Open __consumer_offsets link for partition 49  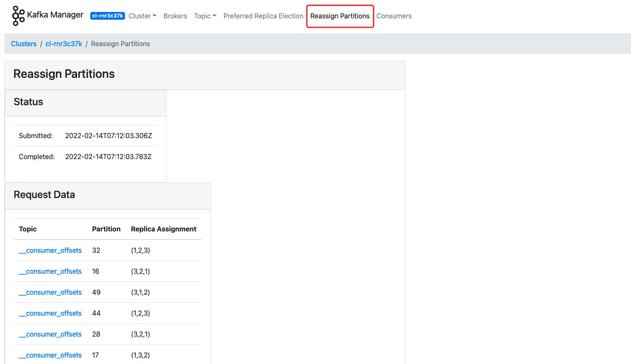pos(50,292)
